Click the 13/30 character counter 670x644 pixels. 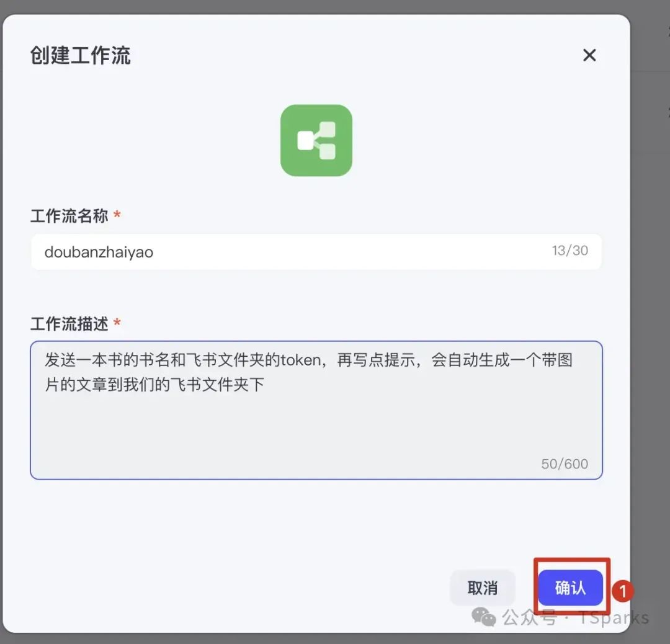tap(569, 251)
